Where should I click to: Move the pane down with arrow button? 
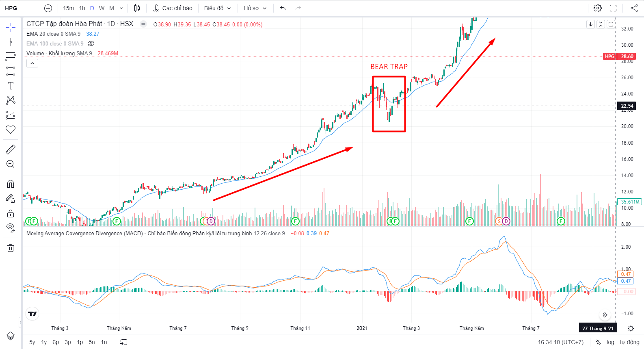tap(591, 24)
